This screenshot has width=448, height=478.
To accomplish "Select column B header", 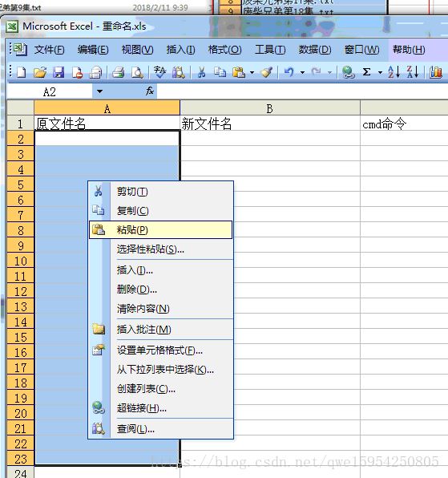I will pyautogui.click(x=270, y=108).
